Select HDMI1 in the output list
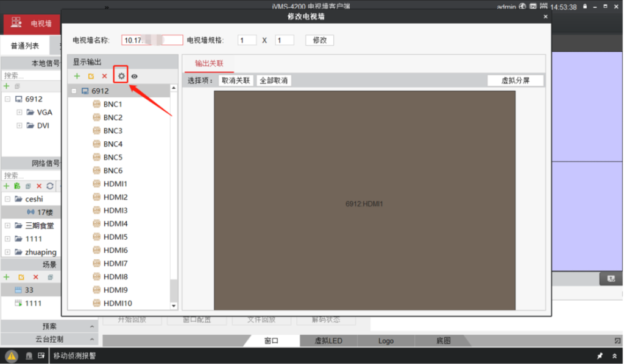The width and height of the screenshot is (624, 364). 115,184
